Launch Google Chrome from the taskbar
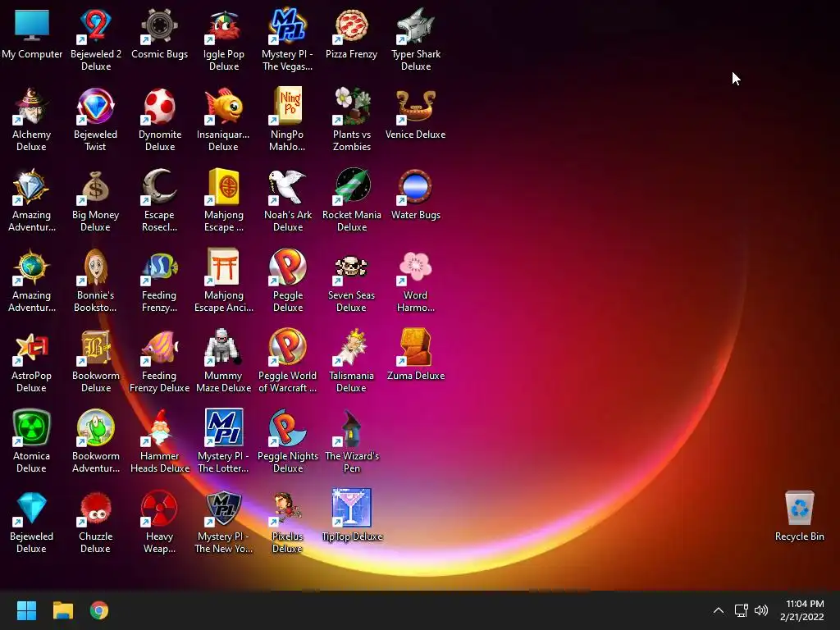Image resolution: width=840 pixels, height=630 pixels. click(99, 610)
